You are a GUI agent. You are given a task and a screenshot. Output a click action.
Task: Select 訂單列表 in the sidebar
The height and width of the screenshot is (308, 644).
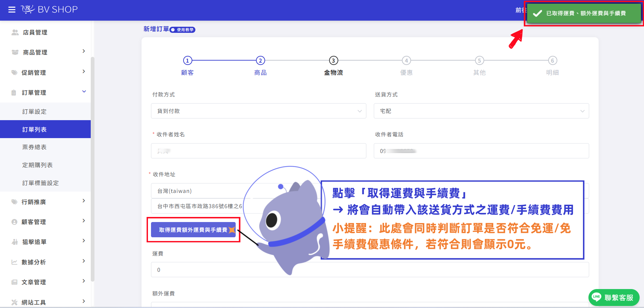tap(45, 129)
